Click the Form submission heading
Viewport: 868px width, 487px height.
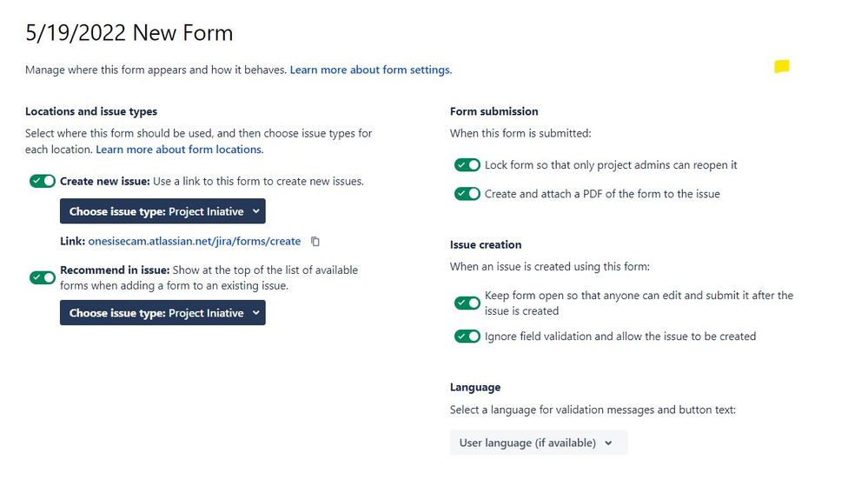(494, 111)
